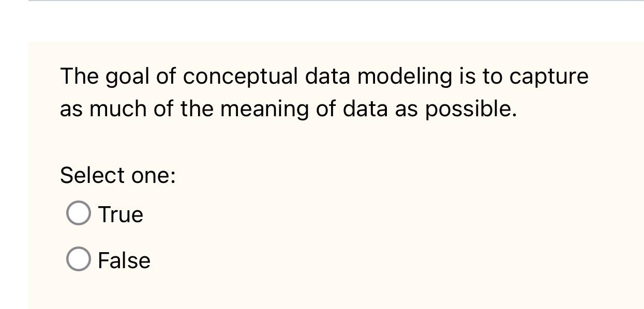Select the circle next to True
The image size is (644, 309).
point(79,213)
